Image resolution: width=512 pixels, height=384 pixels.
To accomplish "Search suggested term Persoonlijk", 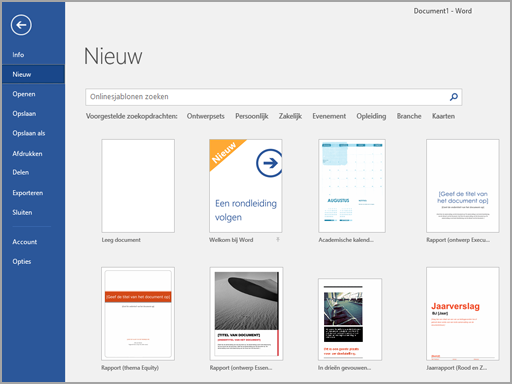I will (x=252, y=116).
